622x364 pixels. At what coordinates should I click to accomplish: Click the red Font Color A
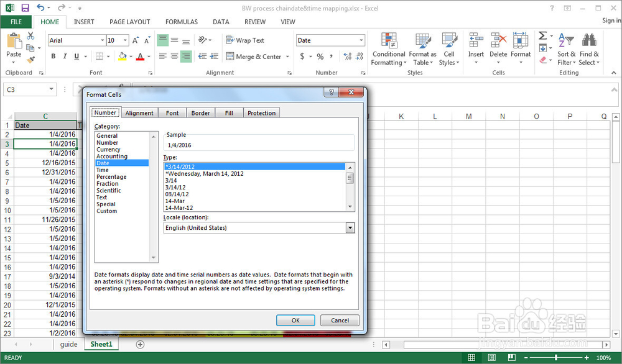pos(140,57)
